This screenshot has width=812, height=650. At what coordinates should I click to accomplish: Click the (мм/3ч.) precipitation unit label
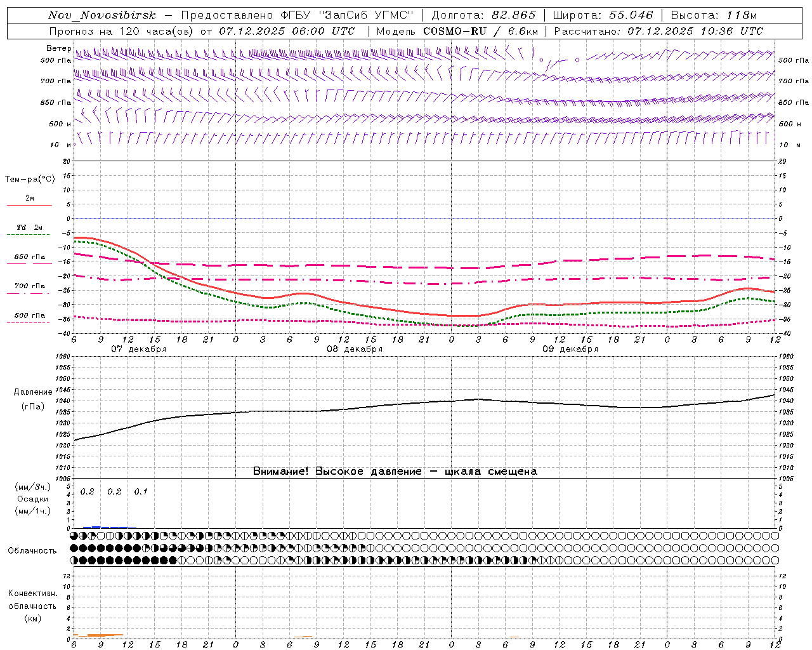(32, 487)
